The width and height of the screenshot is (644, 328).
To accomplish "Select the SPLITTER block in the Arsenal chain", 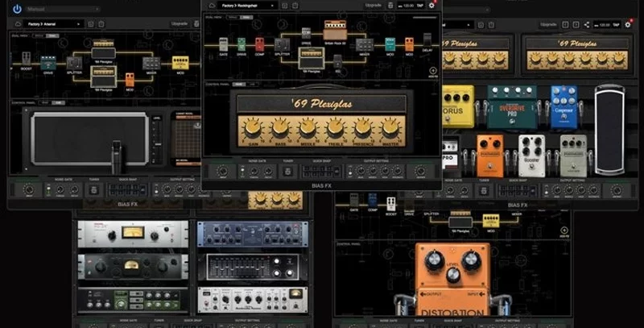I will coord(74,64).
